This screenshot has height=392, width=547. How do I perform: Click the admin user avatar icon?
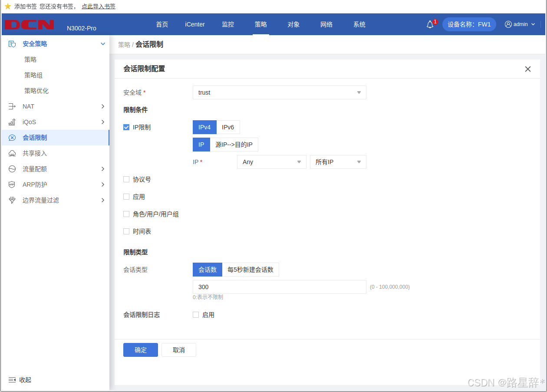tap(508, 24)
